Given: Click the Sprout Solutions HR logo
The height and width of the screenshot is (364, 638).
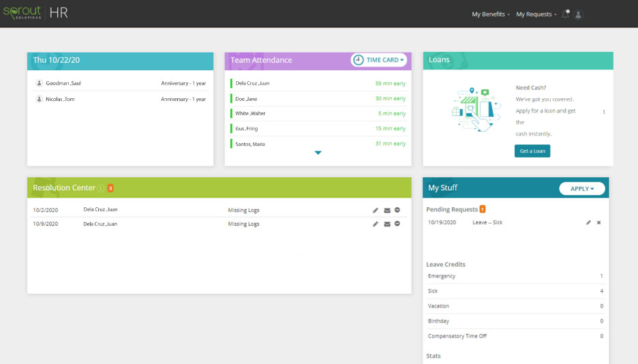Looking at the screenshot, I should click(x=34, y=13).
